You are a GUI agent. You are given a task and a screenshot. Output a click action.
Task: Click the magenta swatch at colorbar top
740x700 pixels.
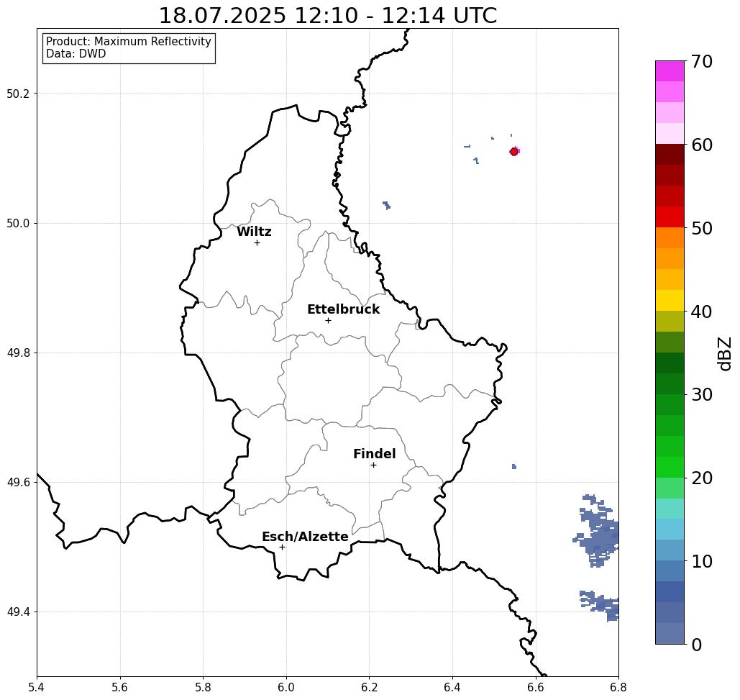tap(670, 71)
